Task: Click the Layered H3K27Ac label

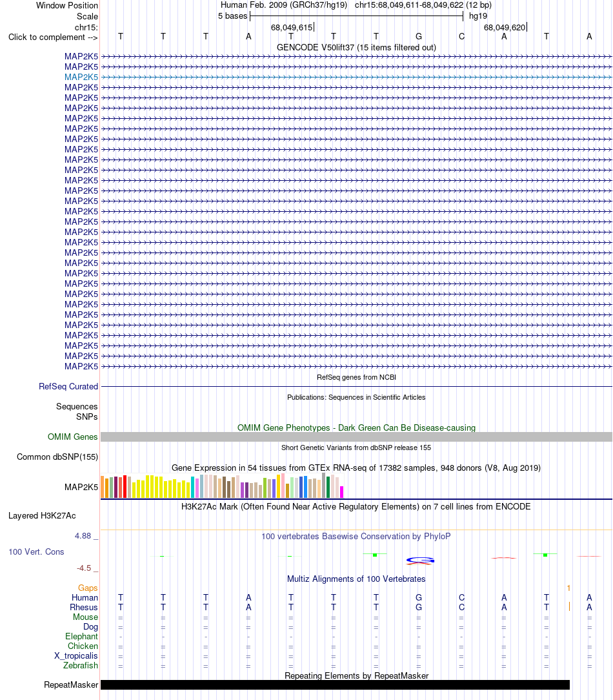Action: point(42,516)
